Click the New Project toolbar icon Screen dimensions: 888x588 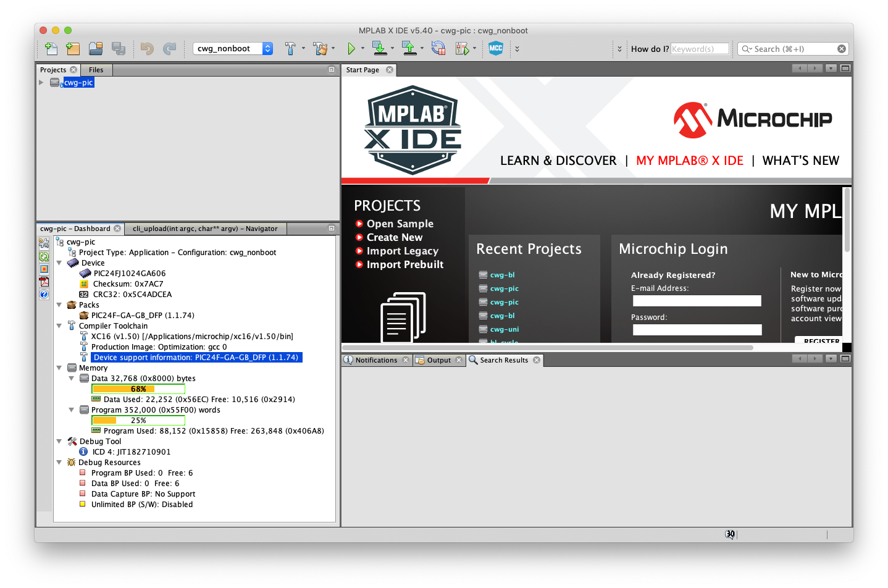[73, 49]
